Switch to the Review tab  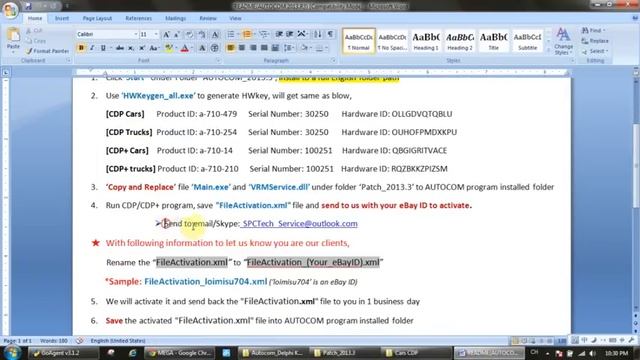(208, 18)
